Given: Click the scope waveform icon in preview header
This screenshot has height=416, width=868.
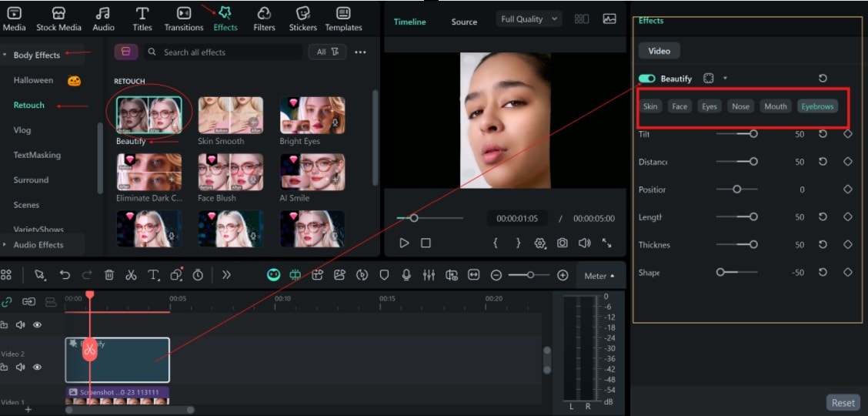Looking at the screenshot, I should [x=609, y=18].
